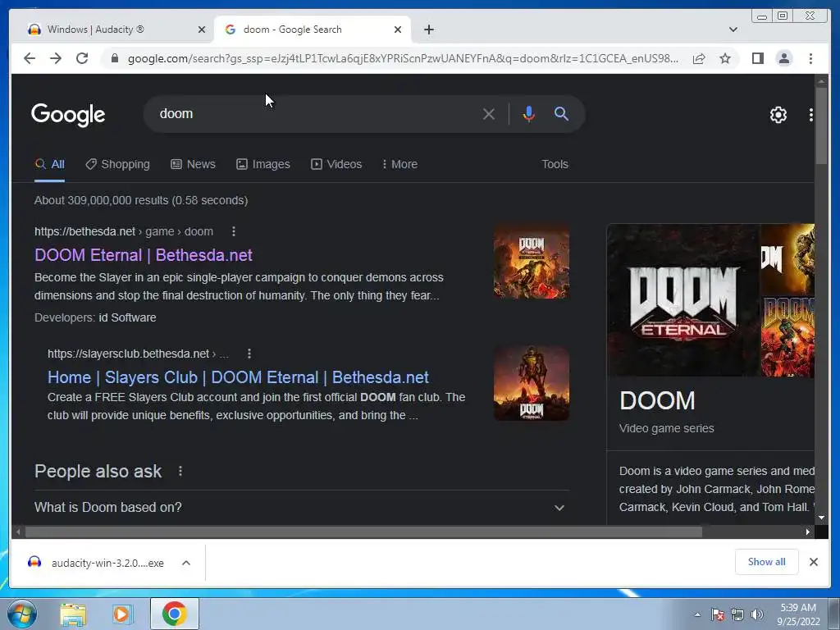
Task: Switch to Shopping results
Action: 118,164
